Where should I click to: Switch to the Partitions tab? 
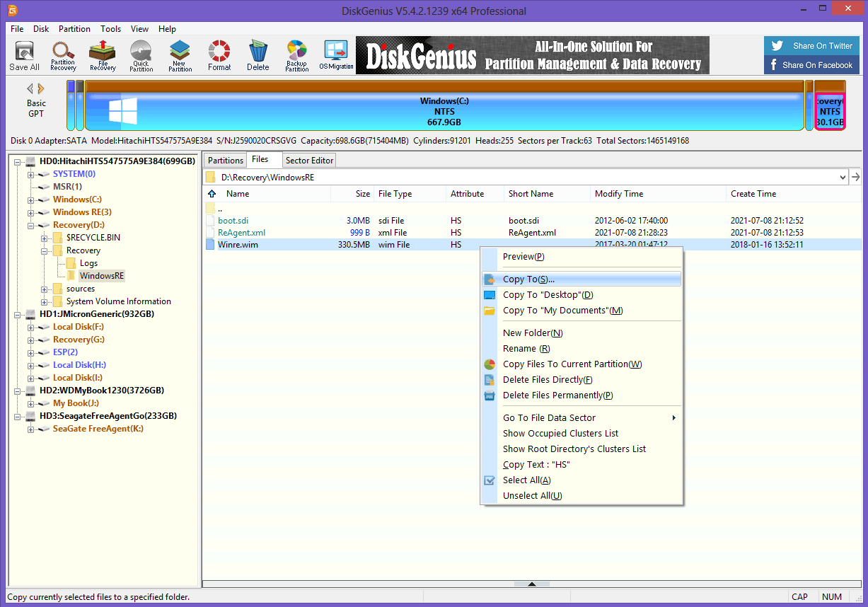(226, 161)
